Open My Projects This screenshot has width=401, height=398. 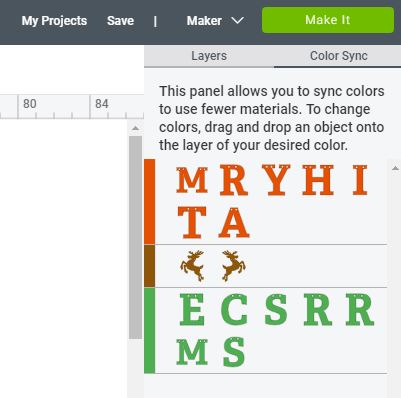tap(54, 21)
